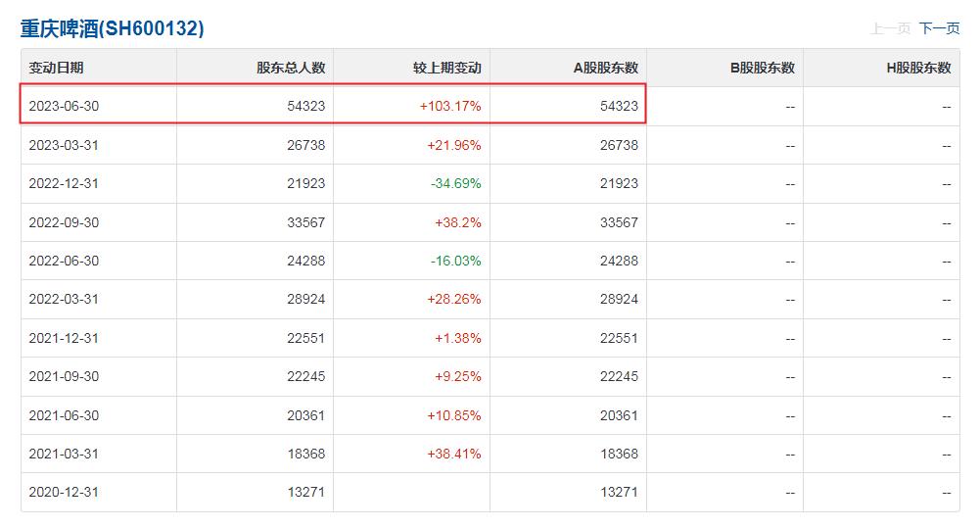Click the date 2022-09-30
This screenshot has height=528, width=980.
tap(64, 222)
